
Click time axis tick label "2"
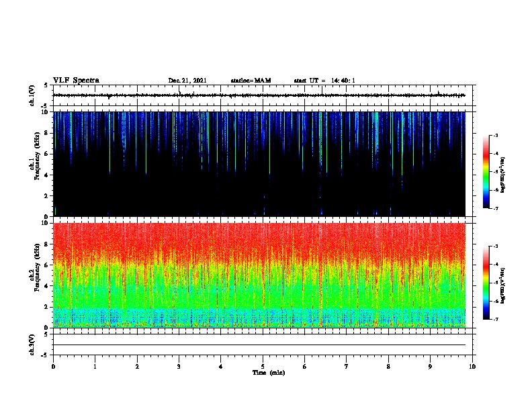[x=137, y=366]
